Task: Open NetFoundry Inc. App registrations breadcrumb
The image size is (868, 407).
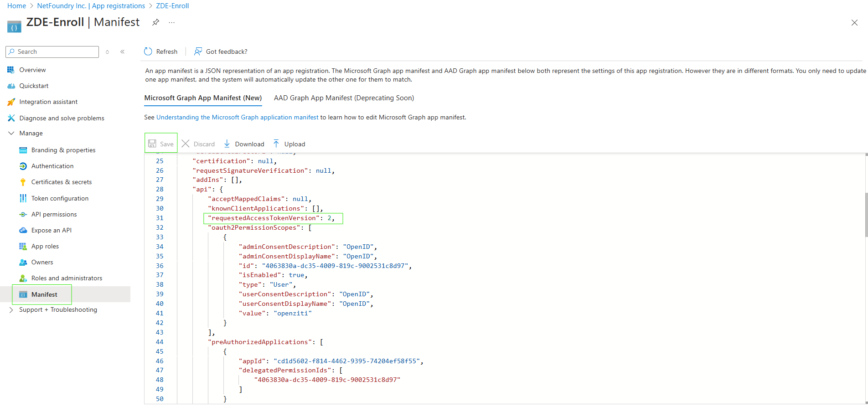Action: pyautogui.click(x=91, y=6)
